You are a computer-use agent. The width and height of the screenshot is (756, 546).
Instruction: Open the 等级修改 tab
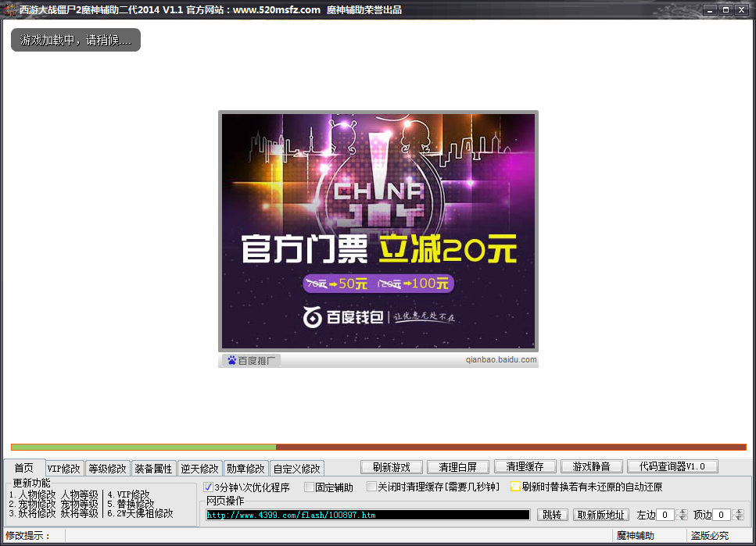[x=107, y=469]
